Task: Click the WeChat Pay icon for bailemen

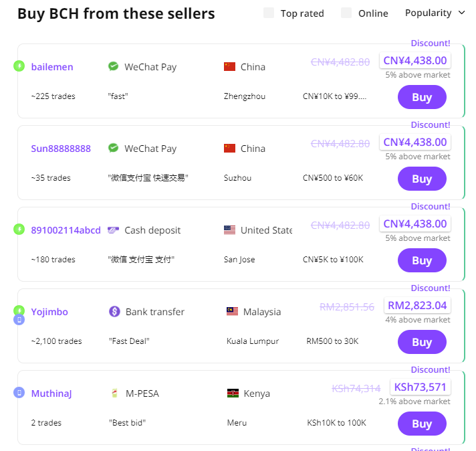Action: click(113, 66)
